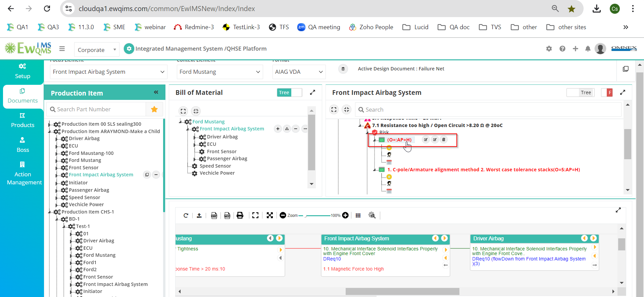Focus the Search field in Front Impact panel
644x297 pixels.
[x=488, y=110]
